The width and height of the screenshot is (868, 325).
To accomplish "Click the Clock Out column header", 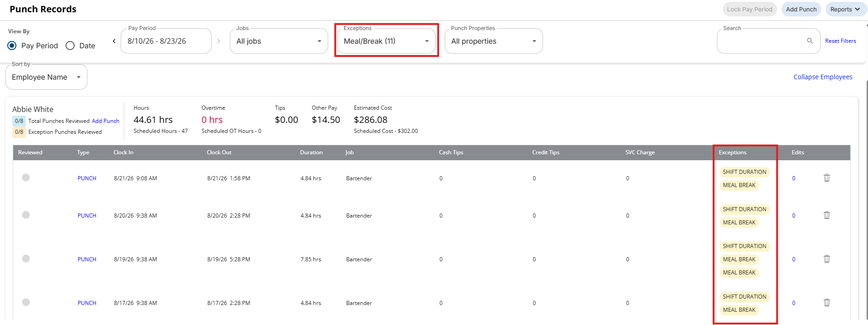I will tap(219, 152).
